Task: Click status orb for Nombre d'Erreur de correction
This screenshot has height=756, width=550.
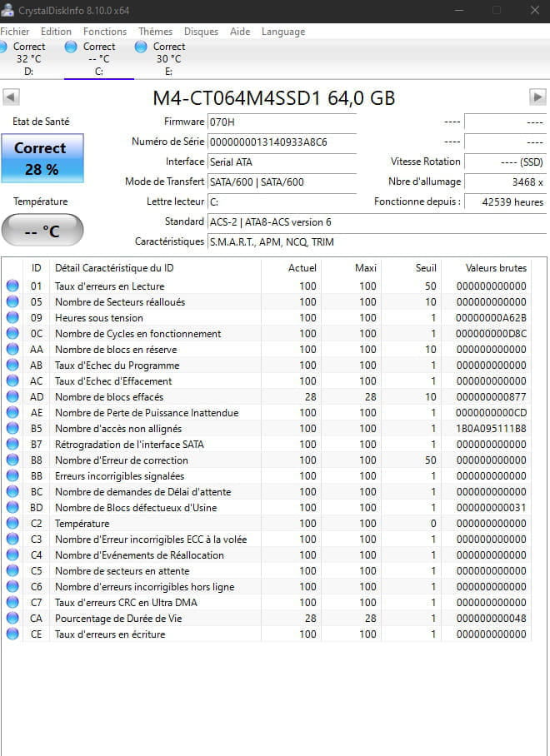Action: point(12,460)
